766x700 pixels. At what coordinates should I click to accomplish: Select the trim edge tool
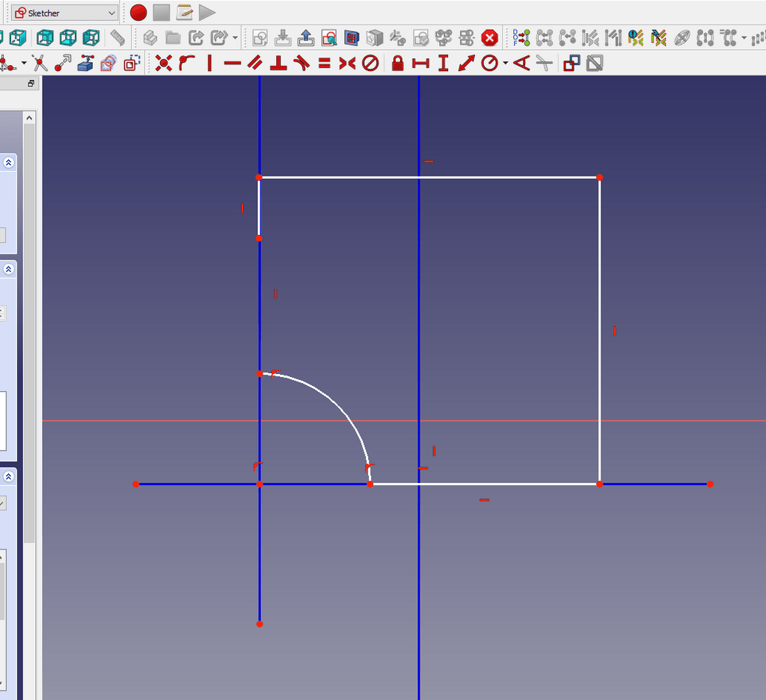(x=40, y=63)
